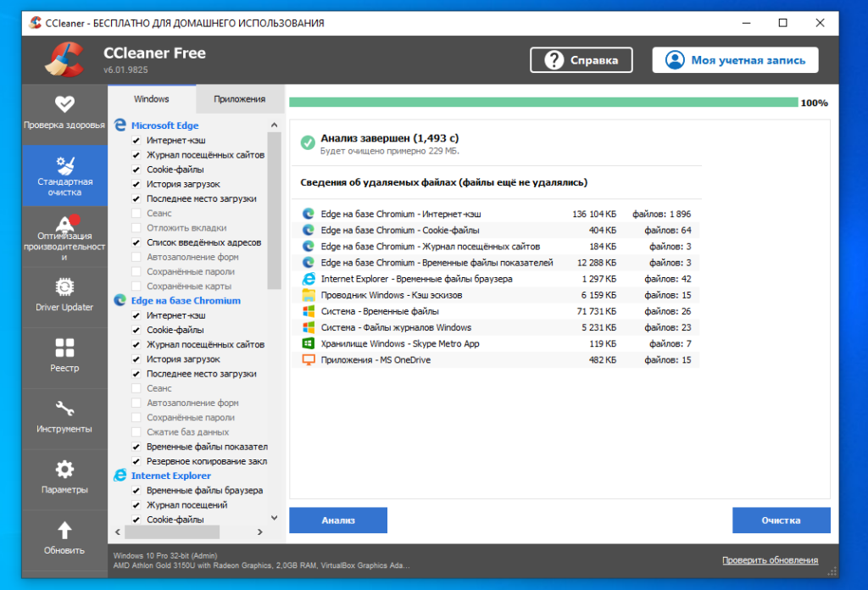Click the green 100% progress bar

click(543, 103)
